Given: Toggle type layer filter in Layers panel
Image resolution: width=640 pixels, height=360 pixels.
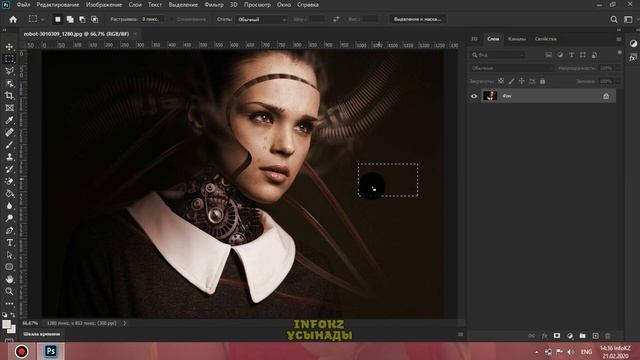Looking at the screenshot, I should (571, 55).
